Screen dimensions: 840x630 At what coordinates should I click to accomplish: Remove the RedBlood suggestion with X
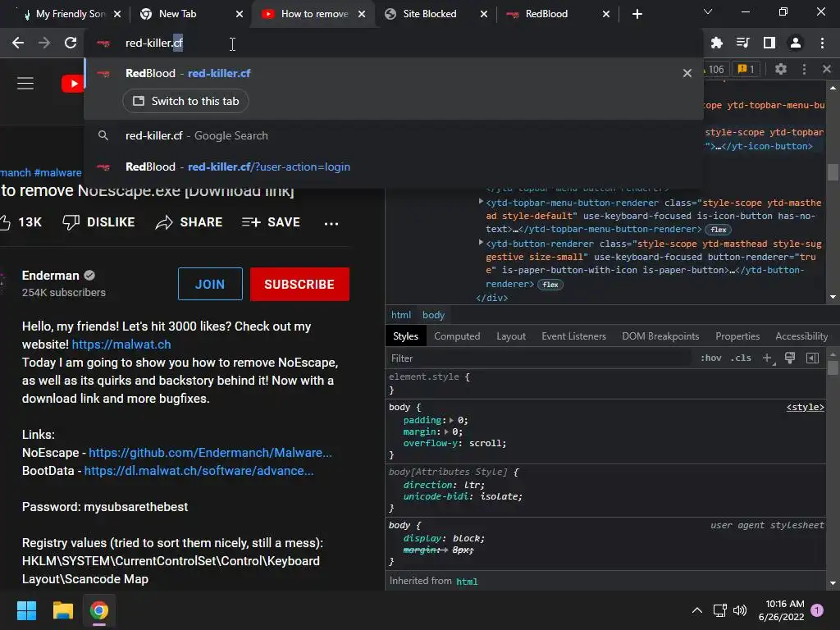click(687, 73)
